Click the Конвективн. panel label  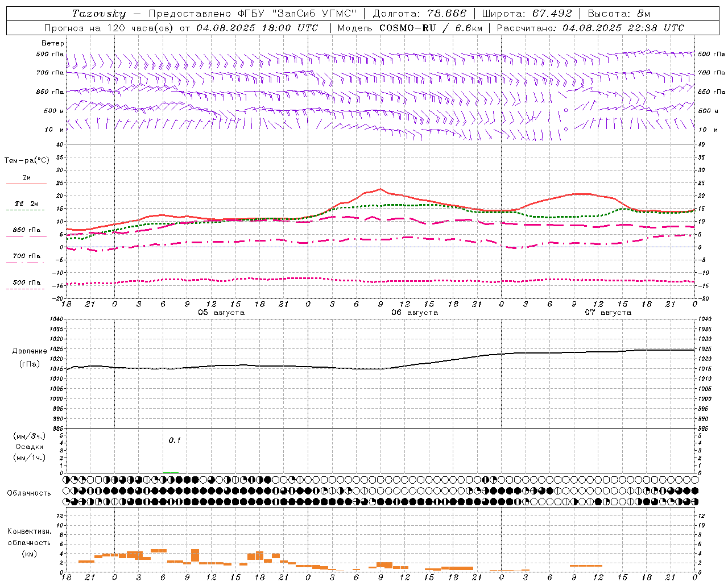[30, 531]
